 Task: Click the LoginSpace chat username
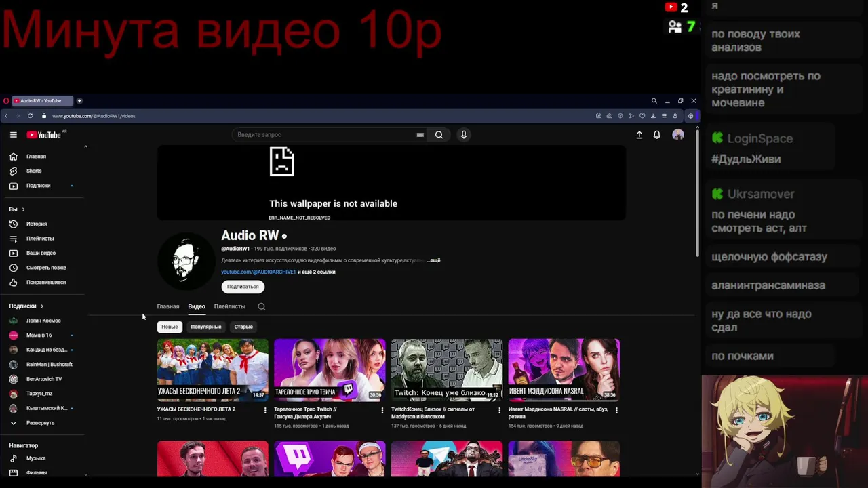[760, 138]
